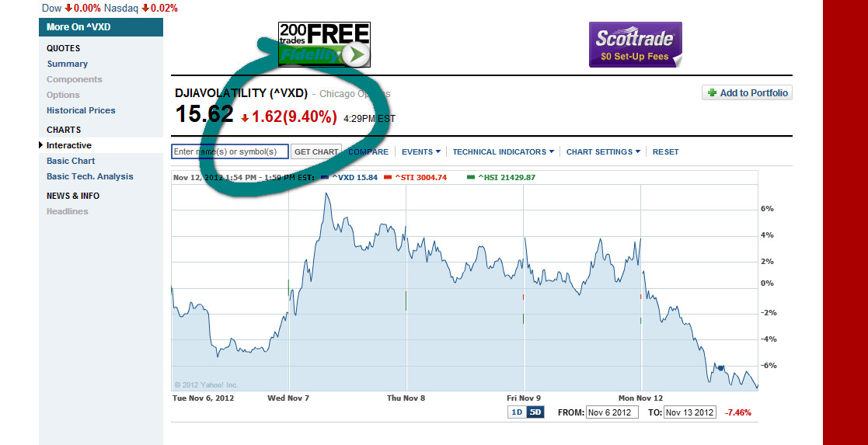The width and height of the screenshot is (868, 445).
Task: Click RESET in chart toolbar
Action: coord(665,151)
